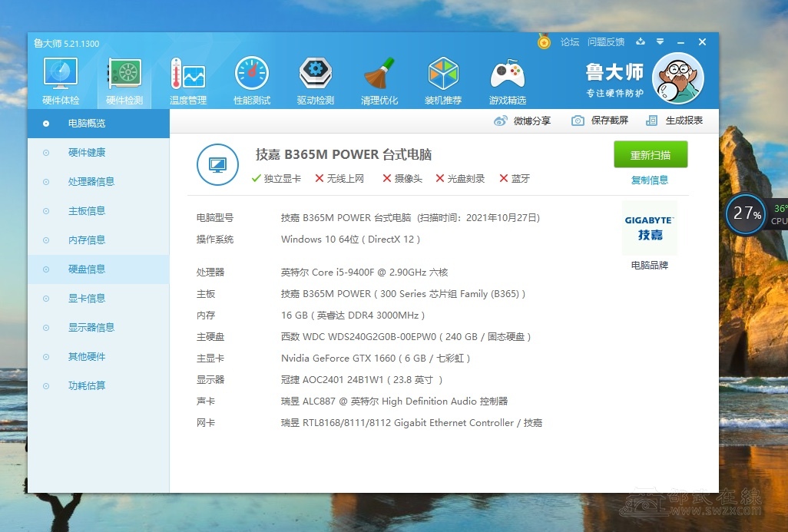Click the 复制信息 copy info link
The width and height of the screenshot is (788, 532).
(650, 180)
